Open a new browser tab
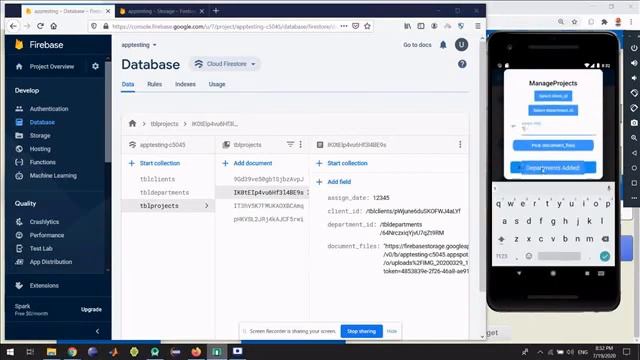The width and height of the screenshot is (640, 360). [x=216, y=11]
